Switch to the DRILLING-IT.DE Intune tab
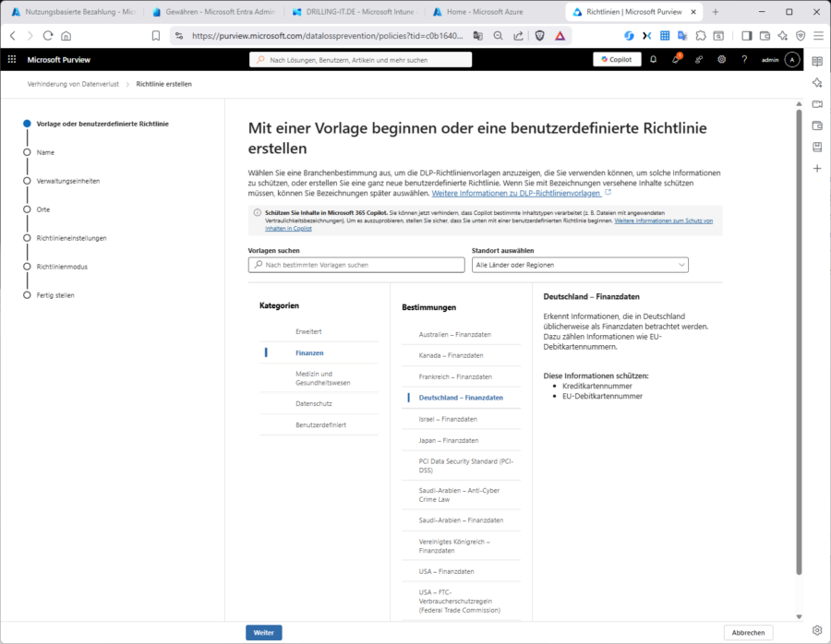831x644 pixels. pyautogui.click(x=354, y=12)
